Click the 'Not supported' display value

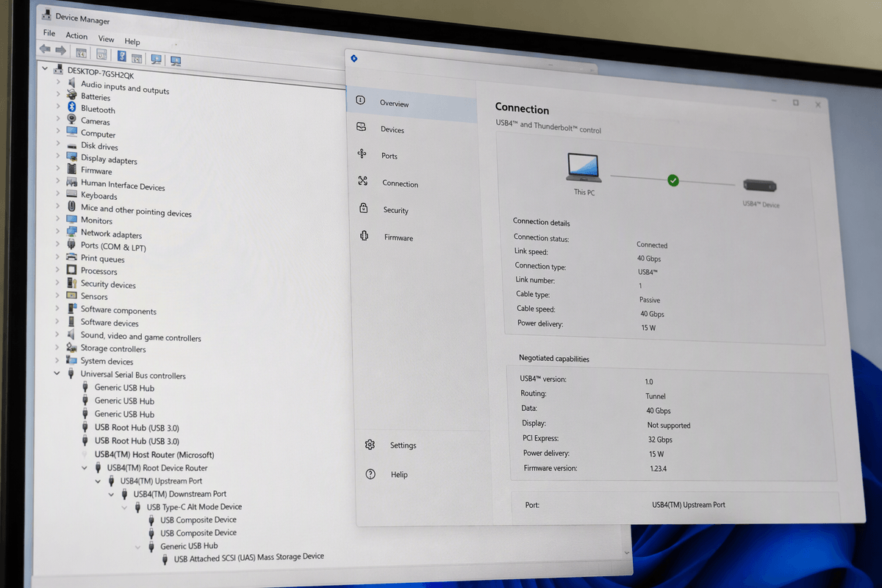pyautogui.click(x=669, y=426)
